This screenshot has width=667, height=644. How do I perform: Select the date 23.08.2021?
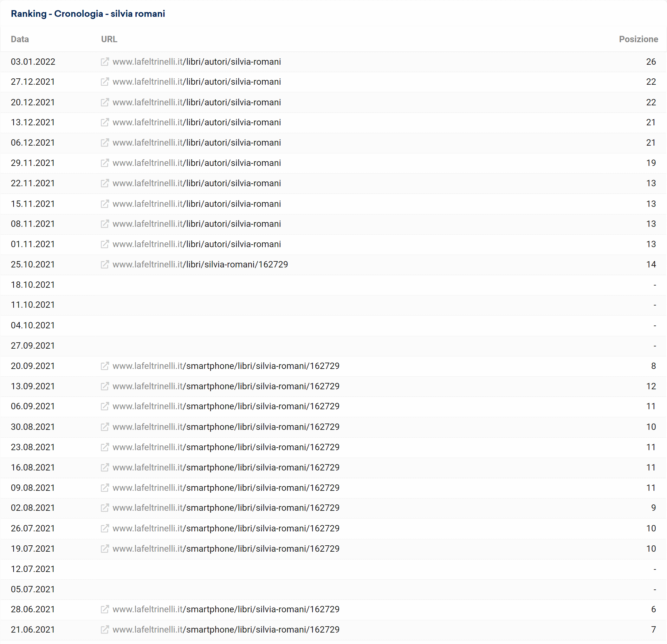33,447
